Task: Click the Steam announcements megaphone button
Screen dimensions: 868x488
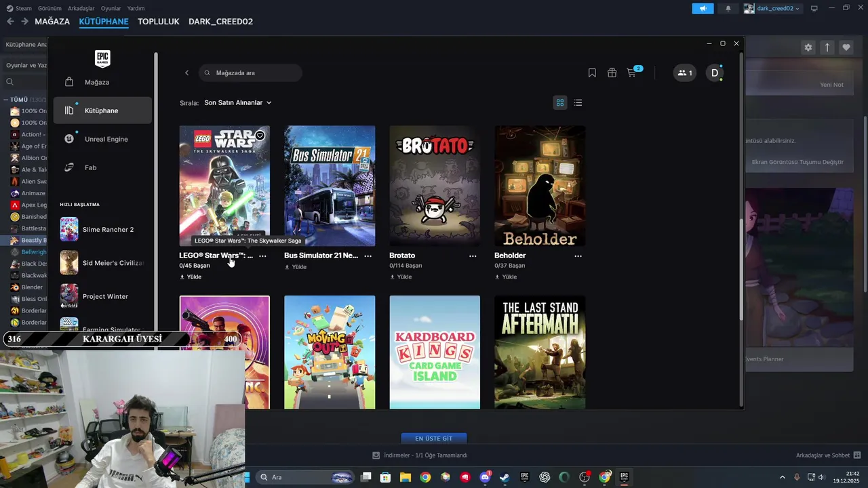Action: (703, 8)
